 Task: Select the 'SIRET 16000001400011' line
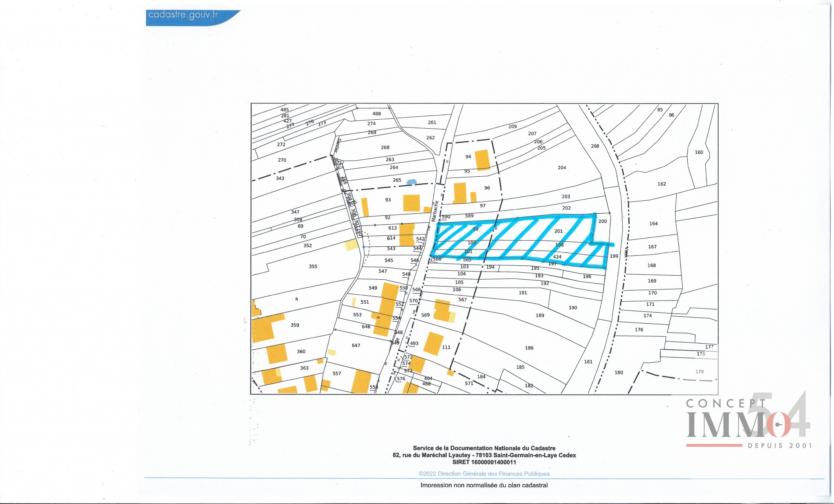point(484,462)
